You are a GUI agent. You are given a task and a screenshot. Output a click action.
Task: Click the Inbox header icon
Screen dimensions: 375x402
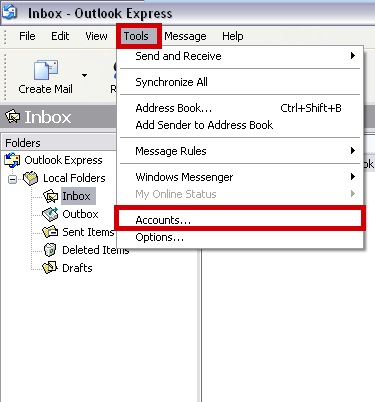[x=13, y=117]
